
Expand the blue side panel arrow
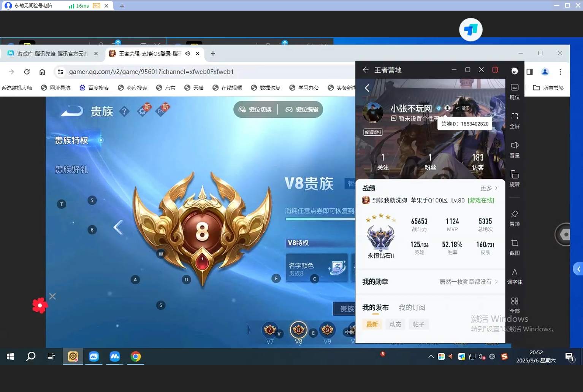(x=578, y=269)
